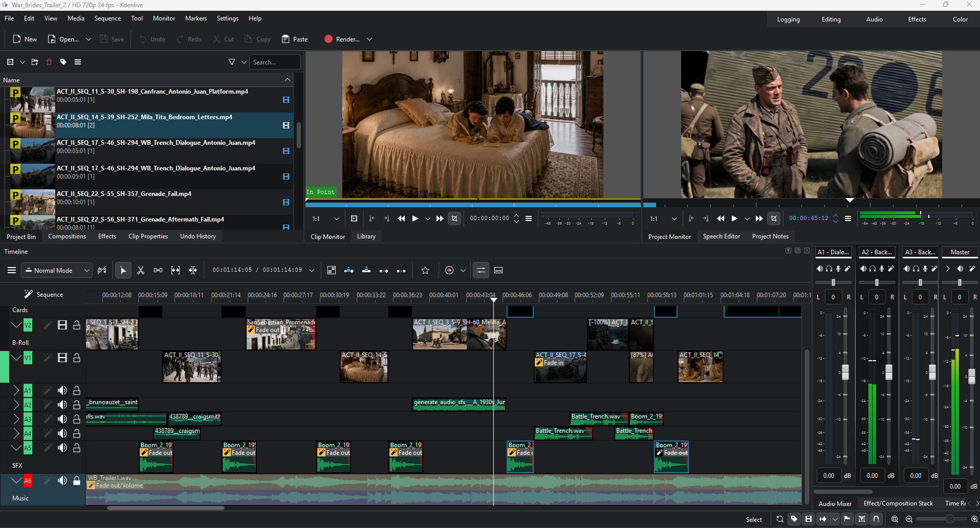Toggle snap magnet in status bar
Image resolution: width=980 pixels, height=528 pixels.
click(x=876, y=519)
